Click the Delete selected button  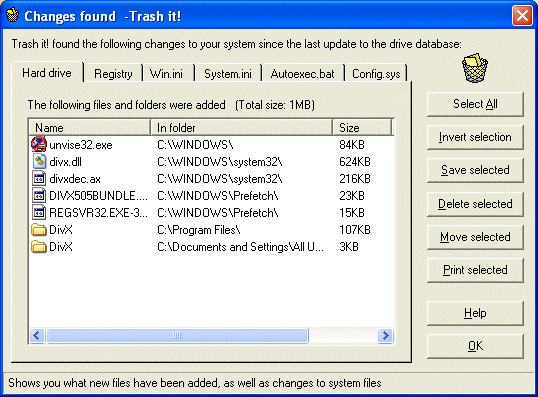475,204
